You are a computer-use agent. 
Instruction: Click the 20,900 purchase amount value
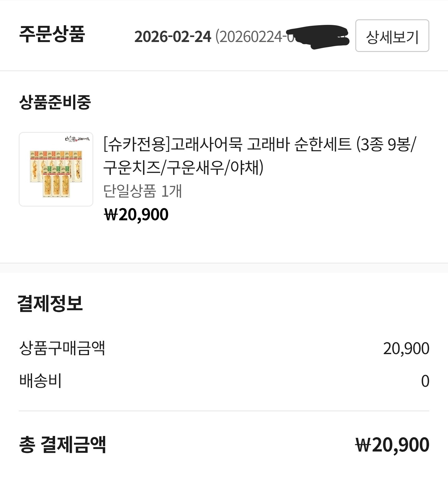click(x=406, y=349)
